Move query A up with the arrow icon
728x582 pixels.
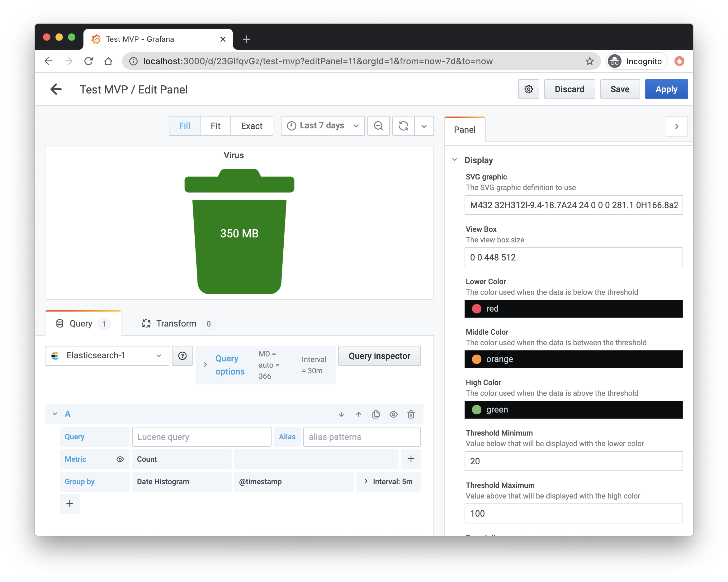359,414
